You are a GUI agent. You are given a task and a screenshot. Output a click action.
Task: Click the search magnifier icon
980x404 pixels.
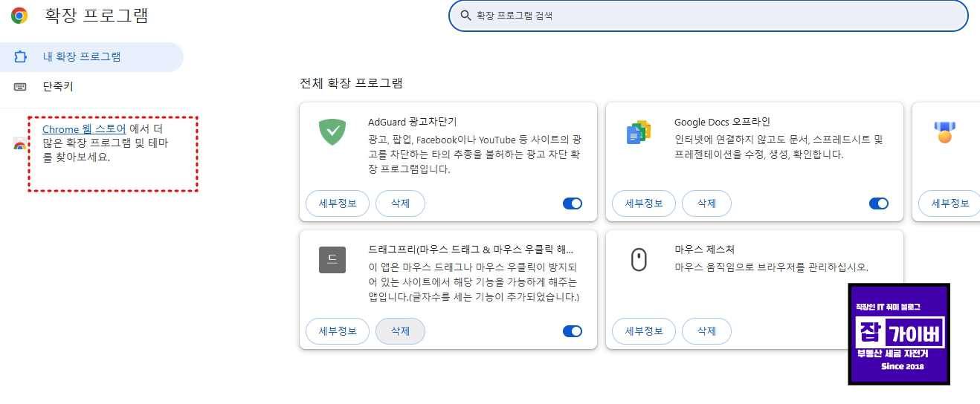click(466, 16)
